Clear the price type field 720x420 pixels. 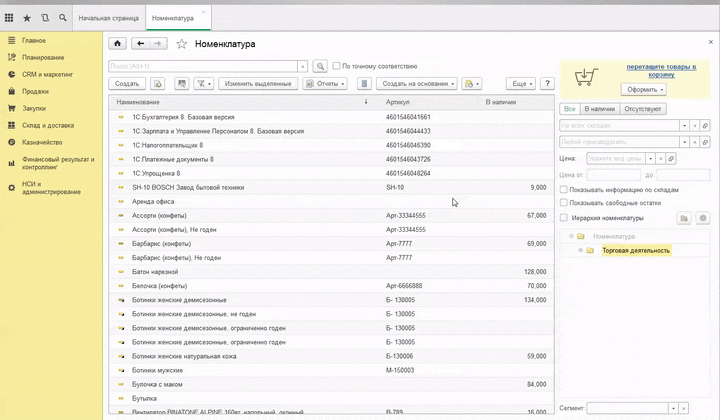661,159
